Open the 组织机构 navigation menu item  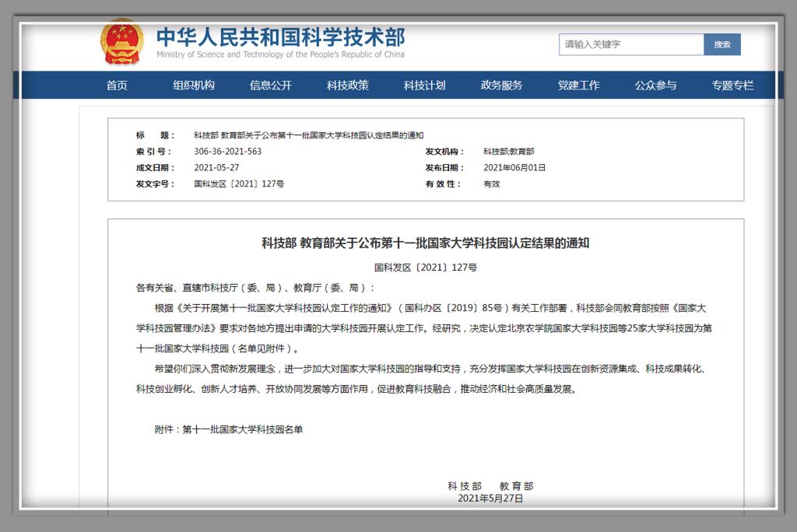pos(194,86)
